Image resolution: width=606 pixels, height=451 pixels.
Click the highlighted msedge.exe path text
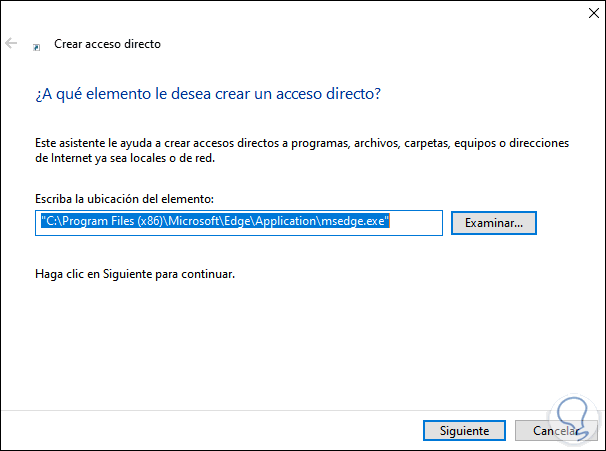coord(214,222)
